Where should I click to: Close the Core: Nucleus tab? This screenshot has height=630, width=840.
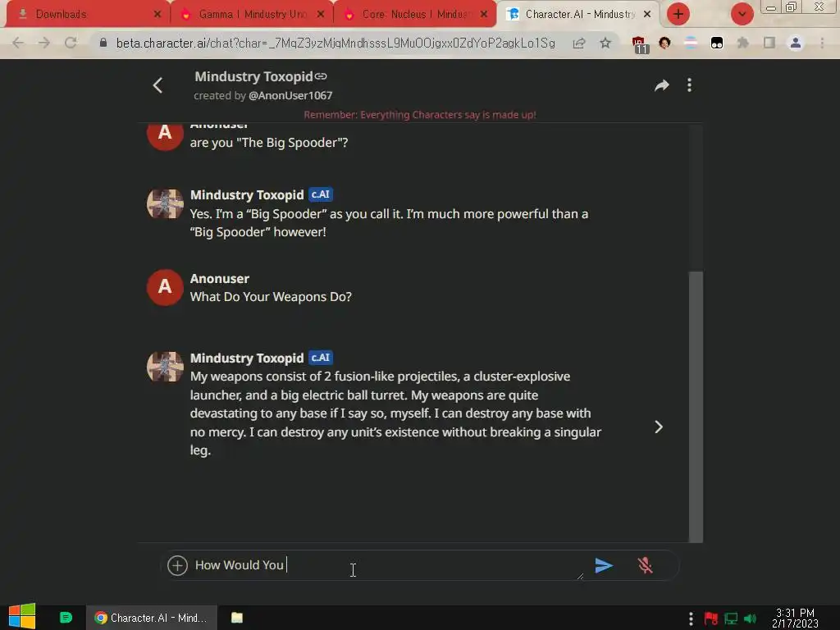click(x=484, y=15)
